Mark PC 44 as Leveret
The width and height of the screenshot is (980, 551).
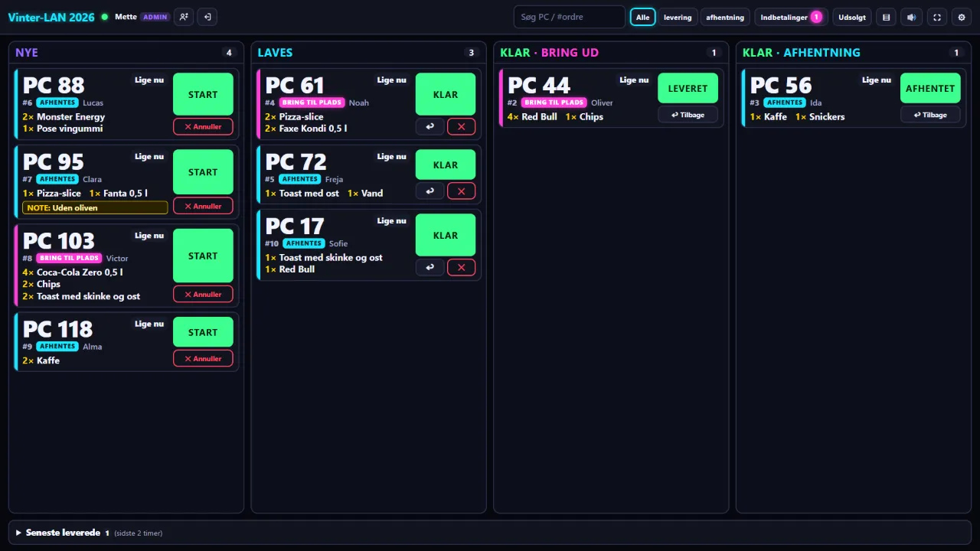tap(688, 88)
